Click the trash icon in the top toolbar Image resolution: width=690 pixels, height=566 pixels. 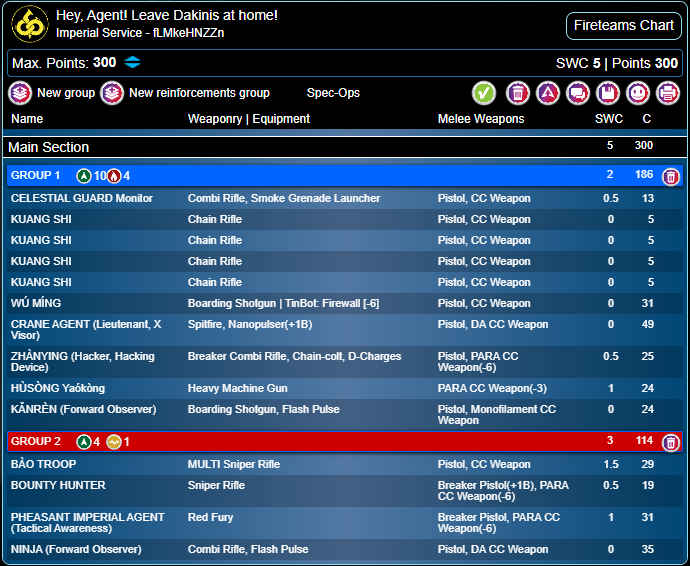(x=518, y=93)
